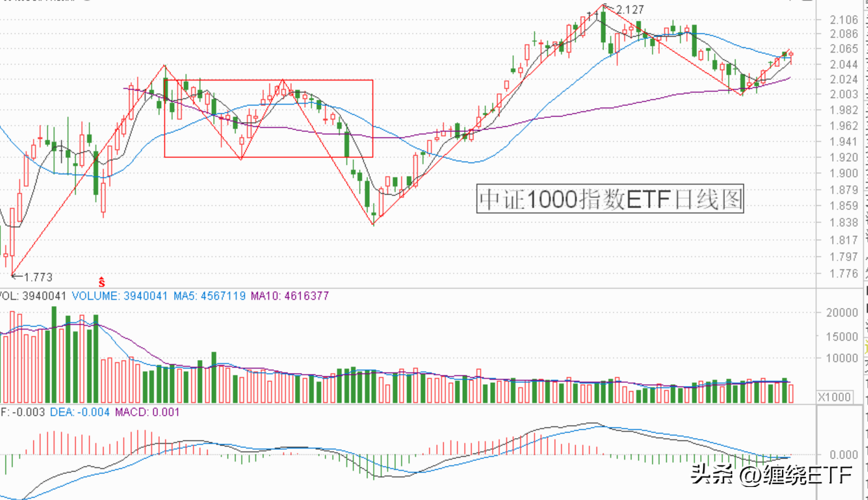Select the rightmost bar in the volume panel

pos(791,393)
